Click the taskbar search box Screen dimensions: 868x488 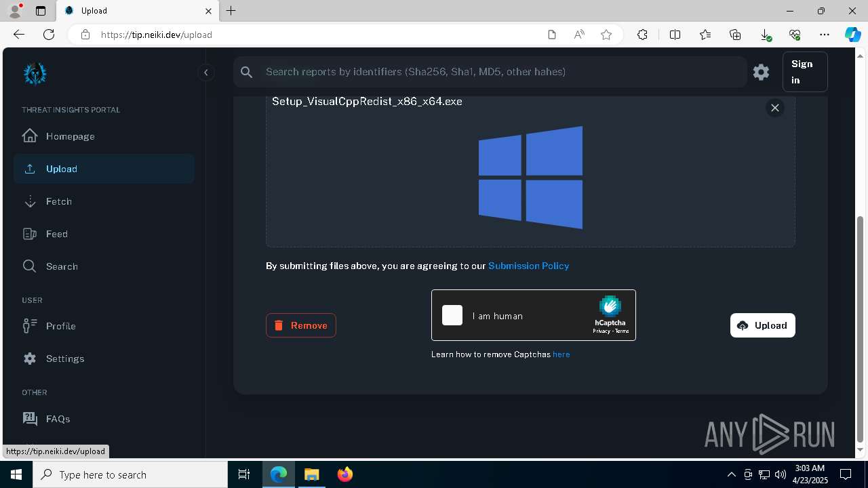130,474
